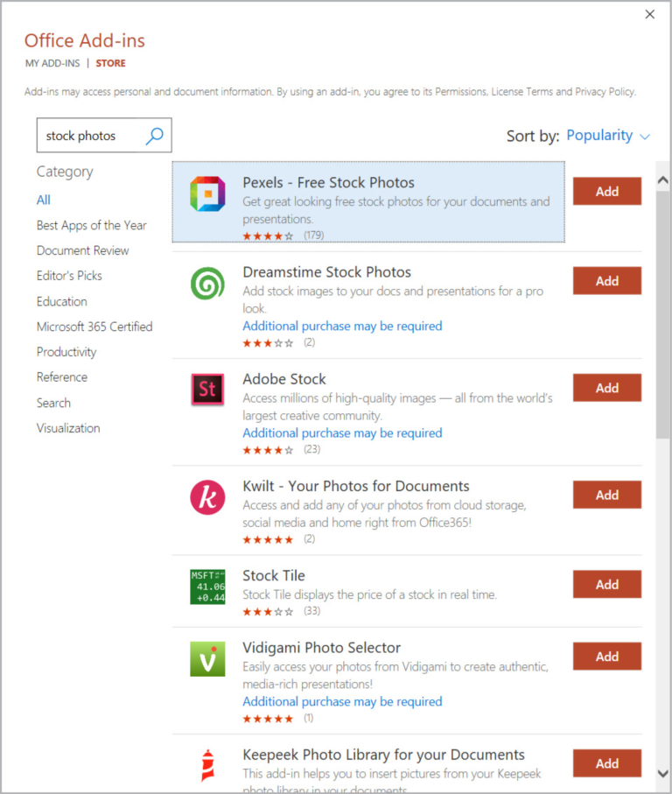The image size is (672, 794).
Task: Click the Pexels Free Stock Photos icon
Action: coord(206,192)
